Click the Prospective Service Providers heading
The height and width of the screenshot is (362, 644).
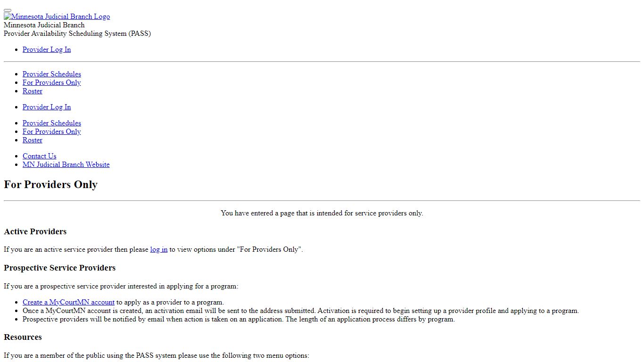60,268
